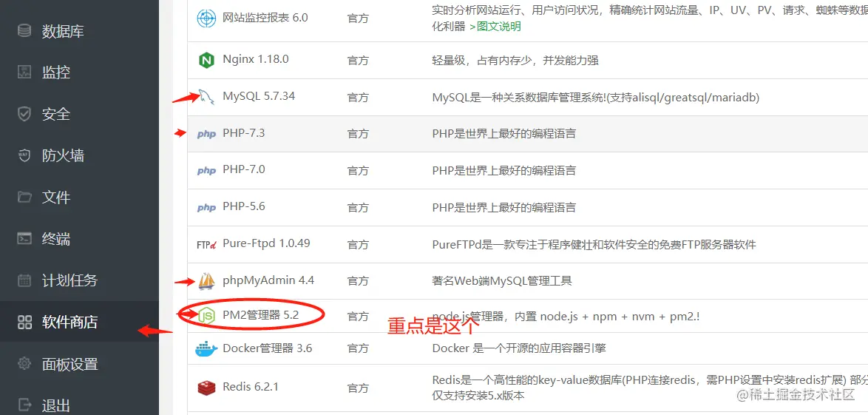This screenshot has height=415, width=868.
Task: Click 官方 in the Redis row
Action: [x=358, y=388]
